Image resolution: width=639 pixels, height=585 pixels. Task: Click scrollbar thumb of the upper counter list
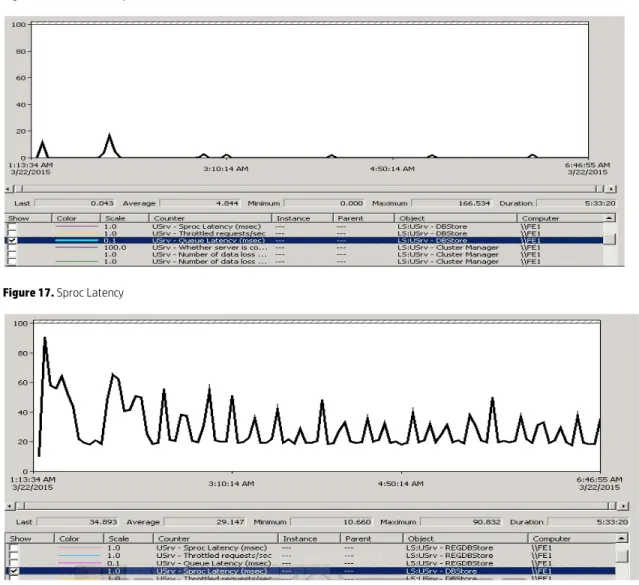pyautogui.click(x=609, y=239)
